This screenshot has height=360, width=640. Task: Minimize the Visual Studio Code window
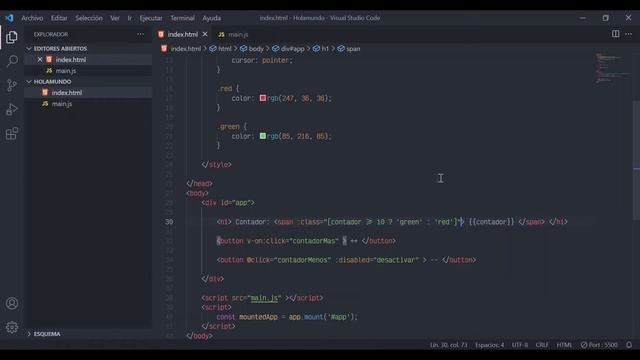pos(582,18)
